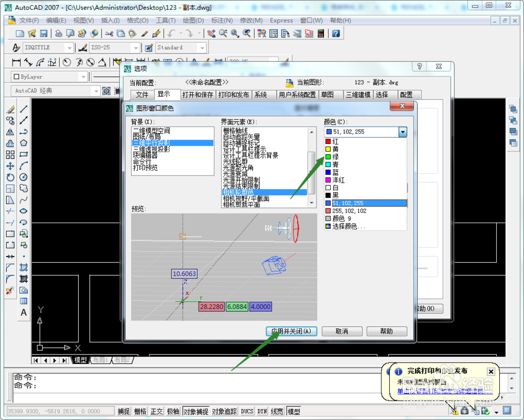Open the IDQSTYLE text style dropdown
Screen dimensions: 524x420
pyautogui.click(x=70, y=48)
